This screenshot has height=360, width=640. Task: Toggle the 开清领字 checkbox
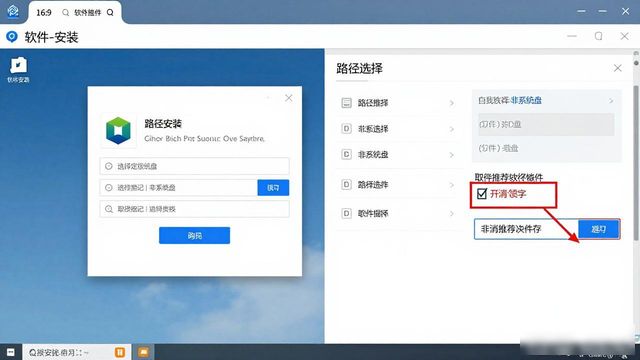point(482,193)
